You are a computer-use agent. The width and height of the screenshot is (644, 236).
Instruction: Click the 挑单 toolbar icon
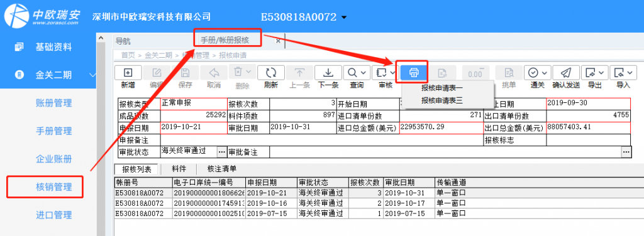(509, 73)
